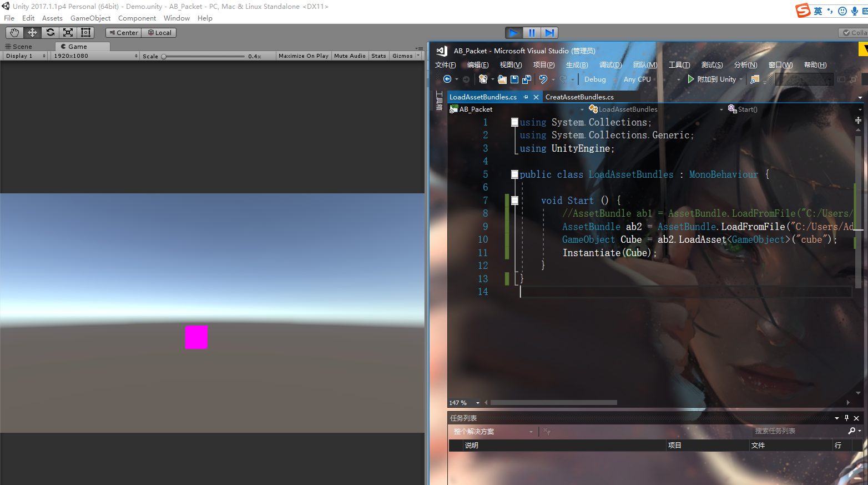The image size is (868, 485).
Task: Click the Undo icon in Visual Studio
Action: click(543, 79)
